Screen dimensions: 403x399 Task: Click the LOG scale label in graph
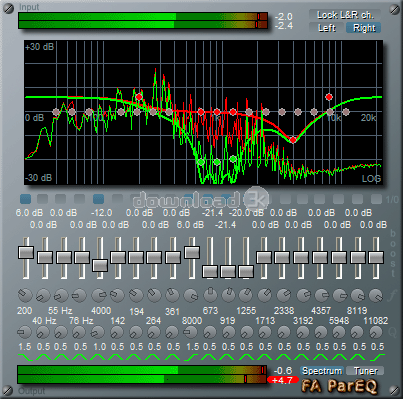[371, 179]
